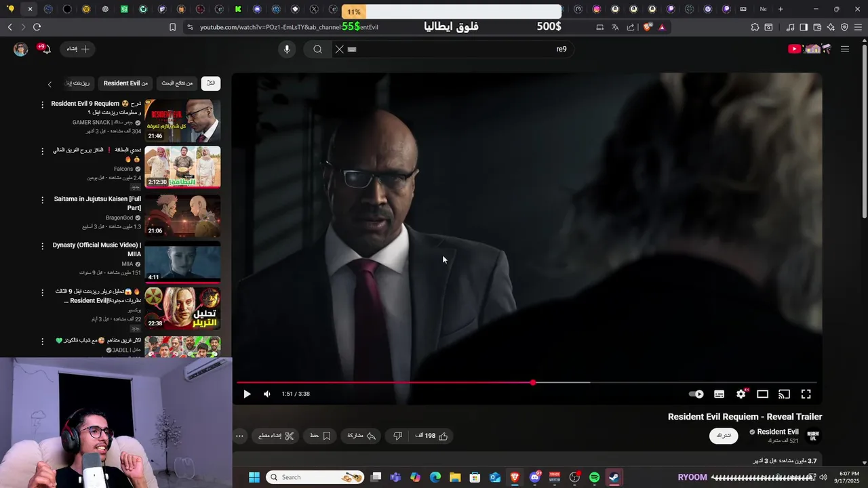Create a clip with scissors button
This screenshot has width=868, height=488.
(276, 436)
